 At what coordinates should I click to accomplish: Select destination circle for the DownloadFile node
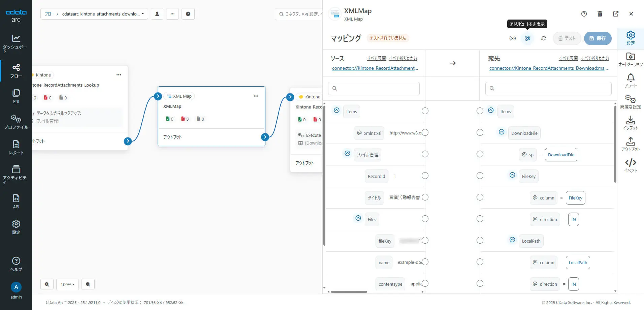coord(480,132)
